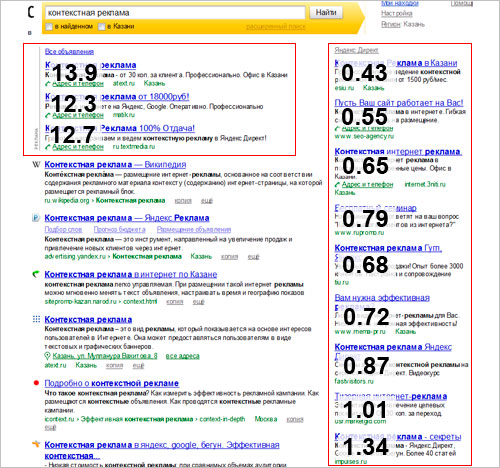Open the 'Размещение объявления' sitelink
Viewport: 500px width, 468px height.
click(x=194, y=229)
